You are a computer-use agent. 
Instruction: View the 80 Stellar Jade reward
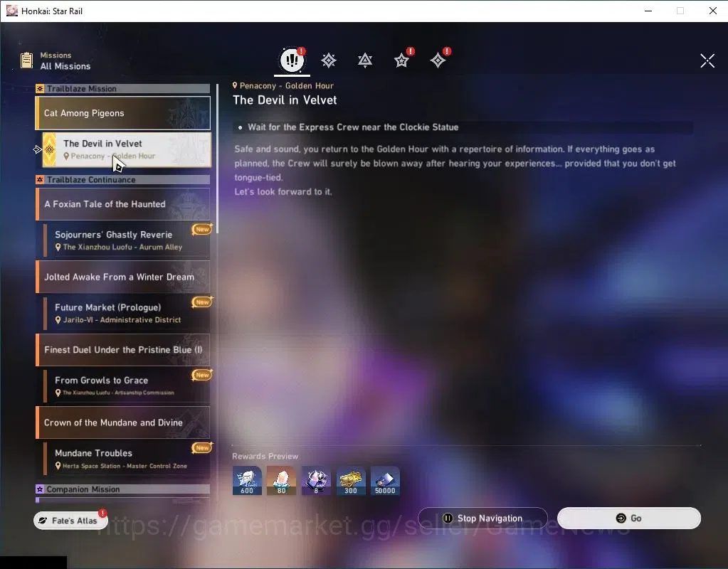281,480
